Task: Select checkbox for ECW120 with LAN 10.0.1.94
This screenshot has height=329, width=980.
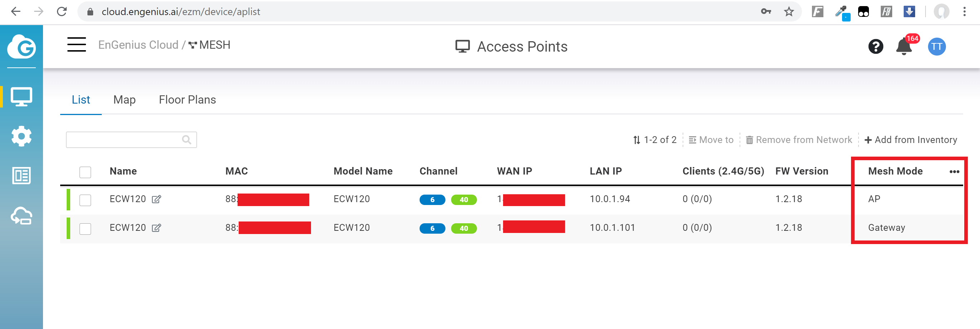Action: point(85,200)
